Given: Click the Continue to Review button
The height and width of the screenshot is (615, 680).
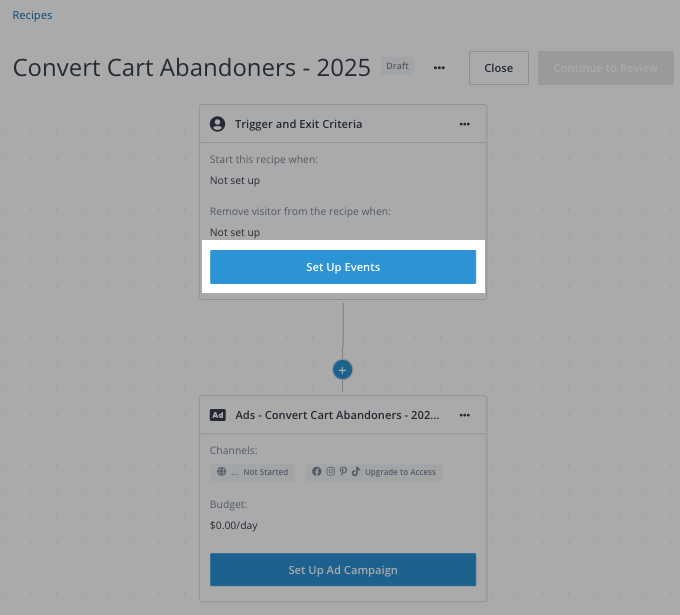Looking at the screenshot, I should click(x=606, y=68).
